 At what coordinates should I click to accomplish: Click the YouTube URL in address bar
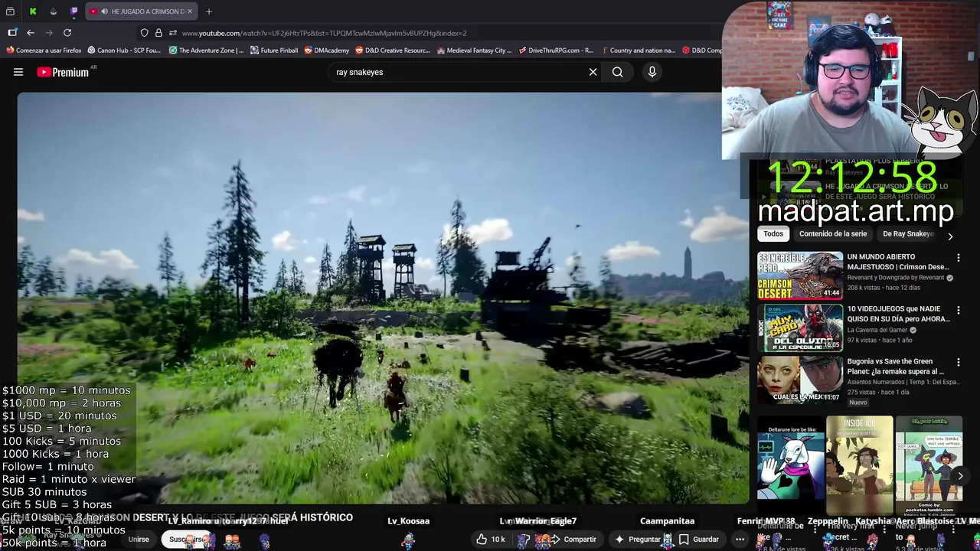pyautogui.click(x=324, y=33)
